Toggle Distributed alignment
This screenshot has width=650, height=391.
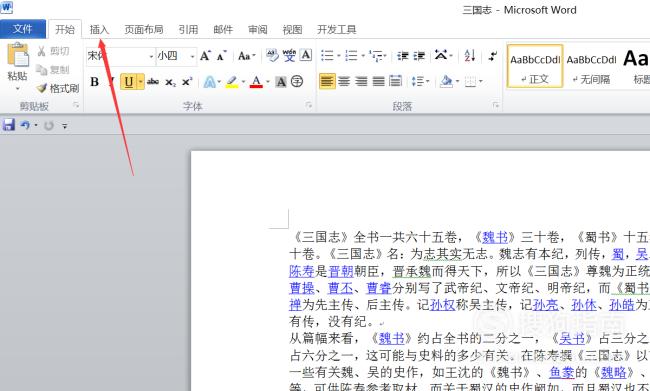[395, 82]
